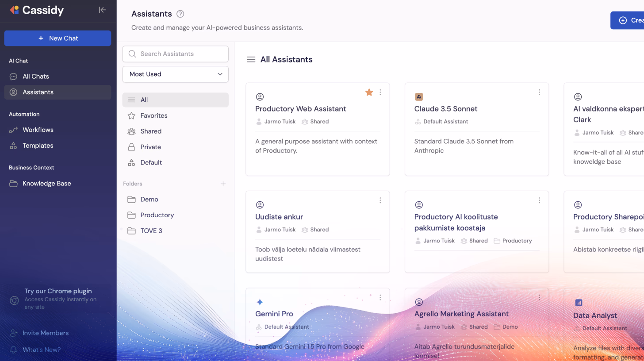This screenshot has height=361, width=644.
Task: Open the Templates section
Action: pyautogui.click(x=38, y=146)
